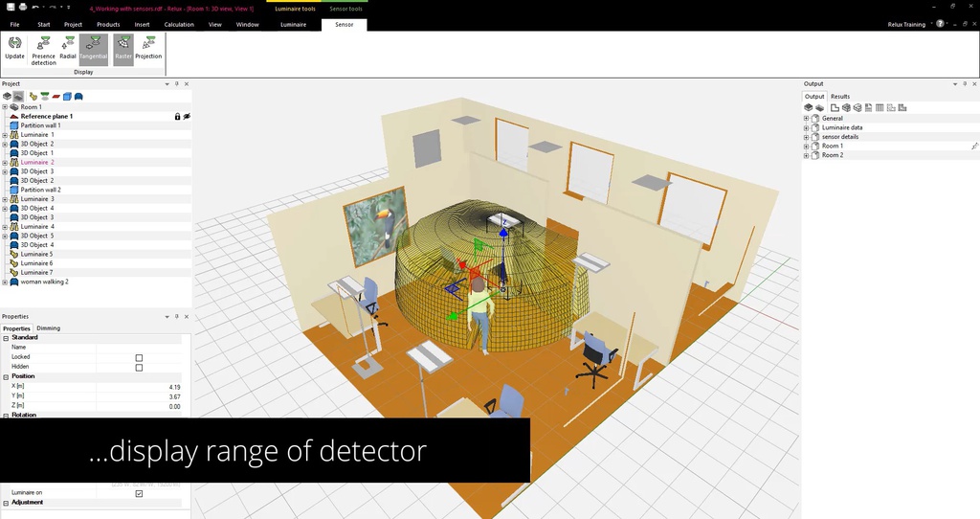Click the blue cube filter icon in Project panel
Viewport: 980px width, 519px height.
tap(67, 97)
